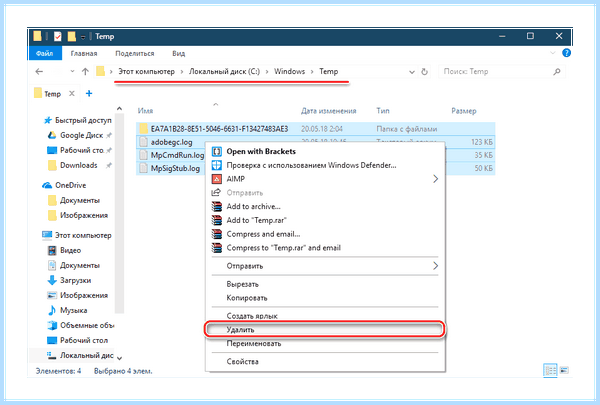Click Вырезать (Cut) in context menu
The image size is (600, 405).
[x=325, y=284]
